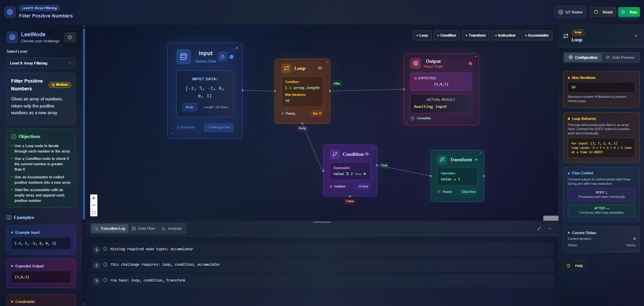The width and height of the screenshot is (644, 306).
Task: Click the Output node's target icon
Action: click(x=415, y=63)
